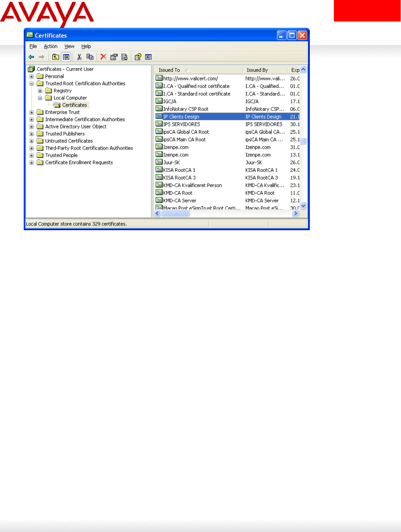Viewport: 401px width, 532px height.
Task: Click the Back arrow toolbar button
Action: tap(31, 57)
